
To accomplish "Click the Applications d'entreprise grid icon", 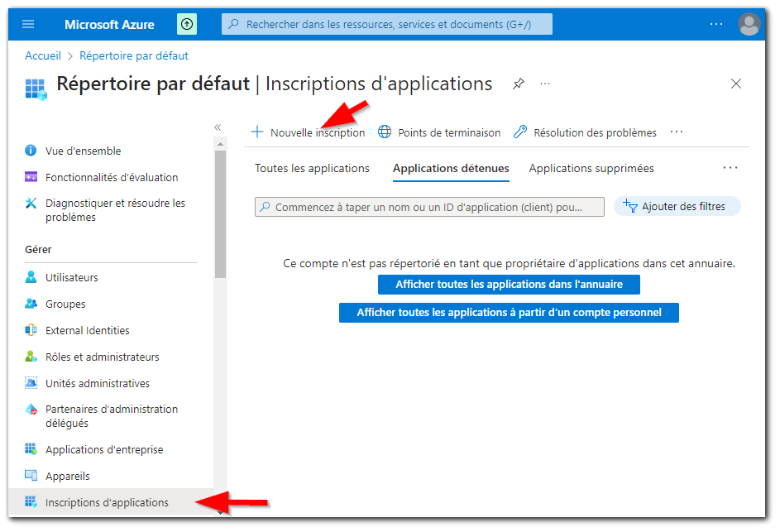I will [x=31, y=449].
